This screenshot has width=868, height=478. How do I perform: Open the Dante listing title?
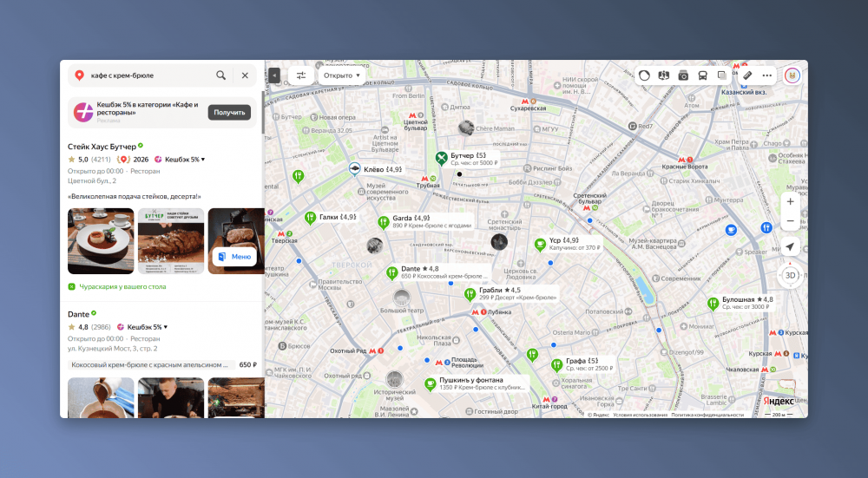78,314
